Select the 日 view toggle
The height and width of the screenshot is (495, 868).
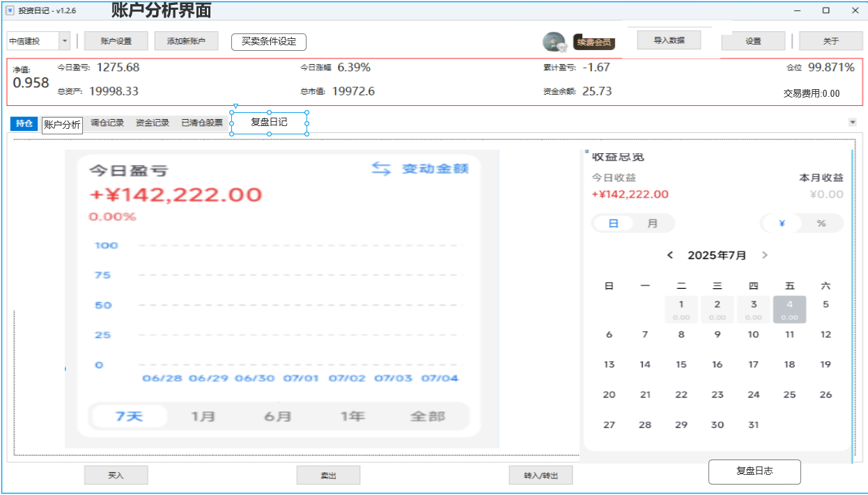(612, 223)
